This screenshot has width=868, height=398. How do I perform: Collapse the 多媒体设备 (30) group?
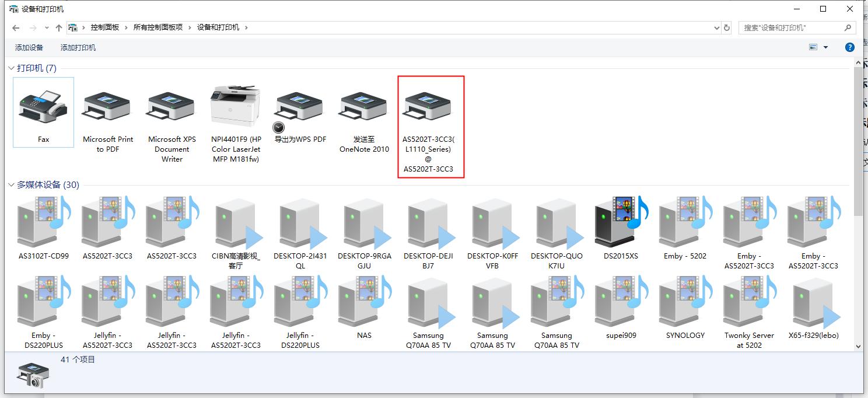click(x=12, y=185)
